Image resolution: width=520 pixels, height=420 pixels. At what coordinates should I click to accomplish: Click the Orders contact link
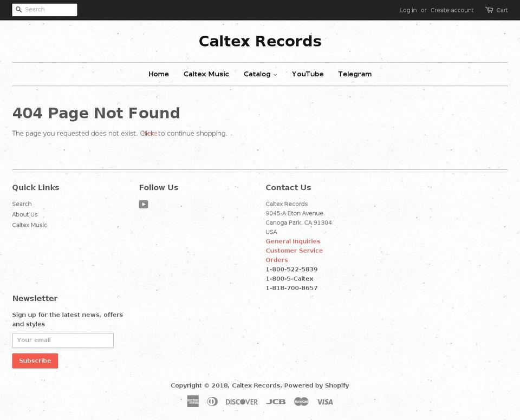point(277,260)
